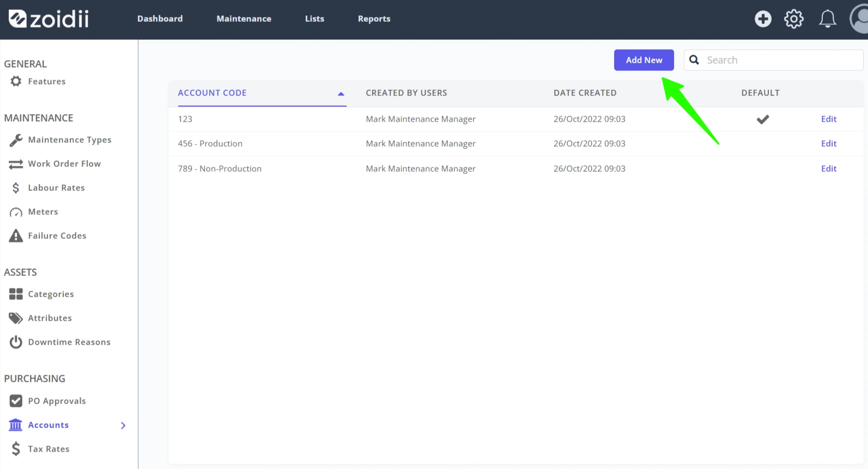Screen dimensions: 868x469
Task: Open the Maintenance top menu
Action: (x=244, y=19)
